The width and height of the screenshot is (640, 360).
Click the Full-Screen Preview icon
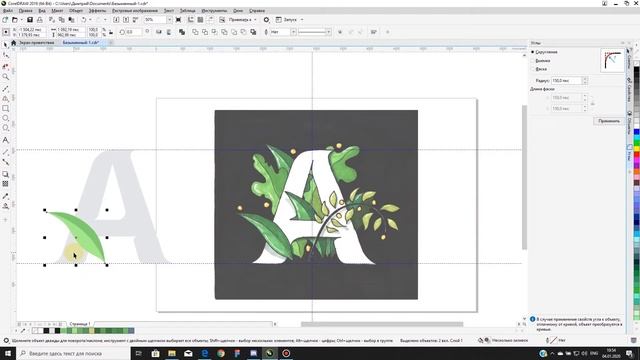pyautogui.click(x=178, y=20)
